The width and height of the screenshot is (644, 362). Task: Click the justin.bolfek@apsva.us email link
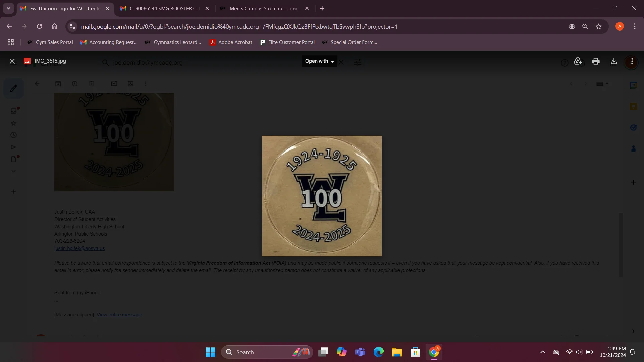79,249
